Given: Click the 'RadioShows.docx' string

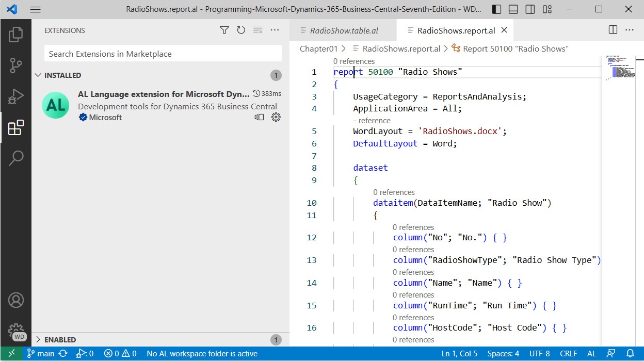Looking at the screenshot, I should tap(460, 131).
